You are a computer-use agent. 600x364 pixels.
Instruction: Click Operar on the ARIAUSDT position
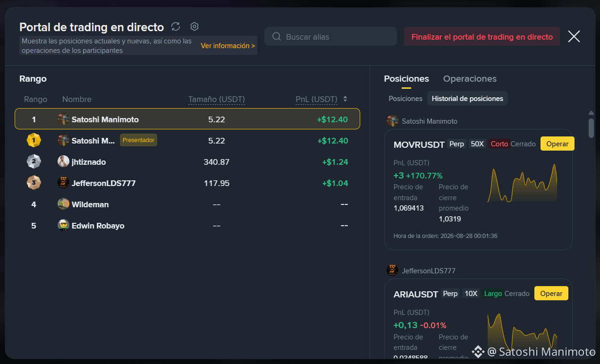[x=551, y=293]
